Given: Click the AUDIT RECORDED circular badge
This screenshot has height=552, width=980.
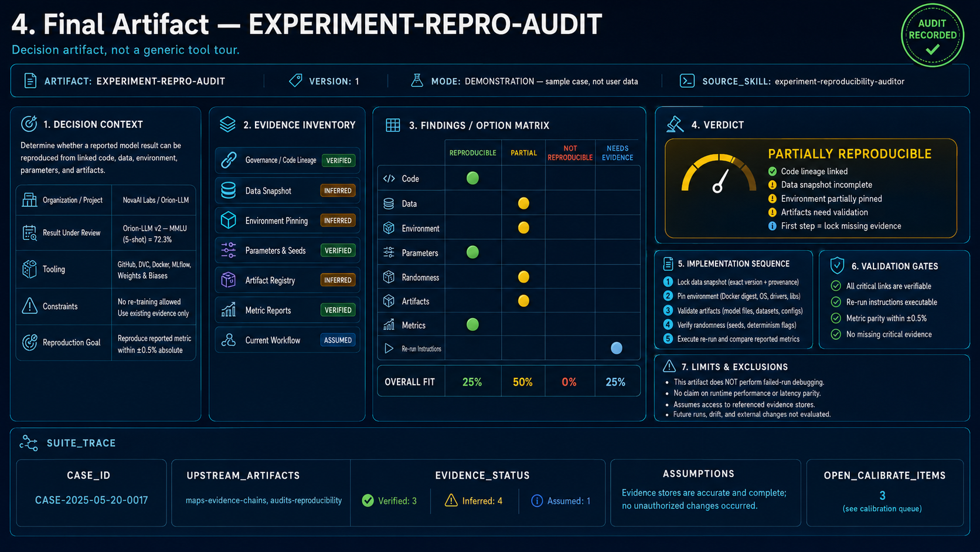Looking at the screenshot, I should [x=932, y=35].
